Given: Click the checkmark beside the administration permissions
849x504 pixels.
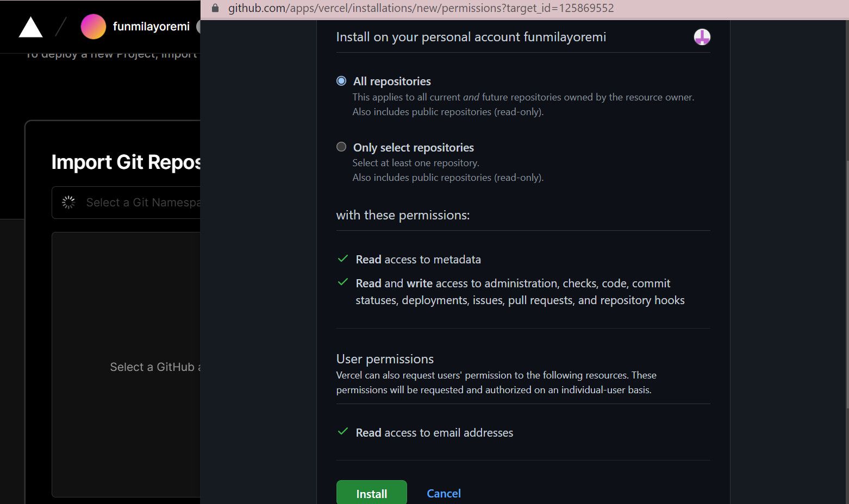Looking at the screenshot, I should click(x=342, y=282).
